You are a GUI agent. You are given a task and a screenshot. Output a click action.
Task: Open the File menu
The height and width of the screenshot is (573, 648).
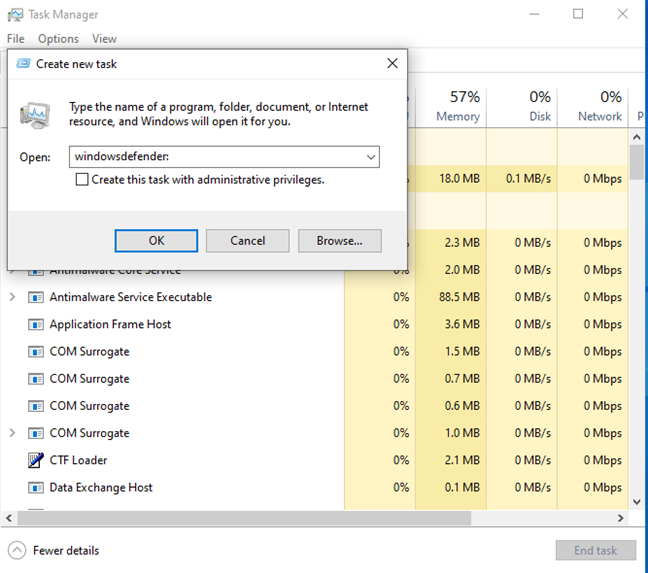point(16,39)
